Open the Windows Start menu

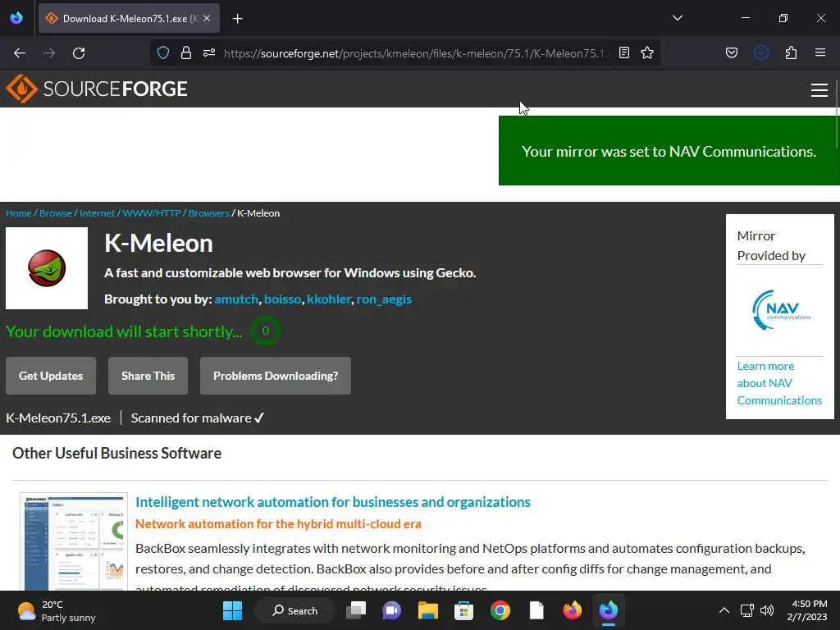232,610
